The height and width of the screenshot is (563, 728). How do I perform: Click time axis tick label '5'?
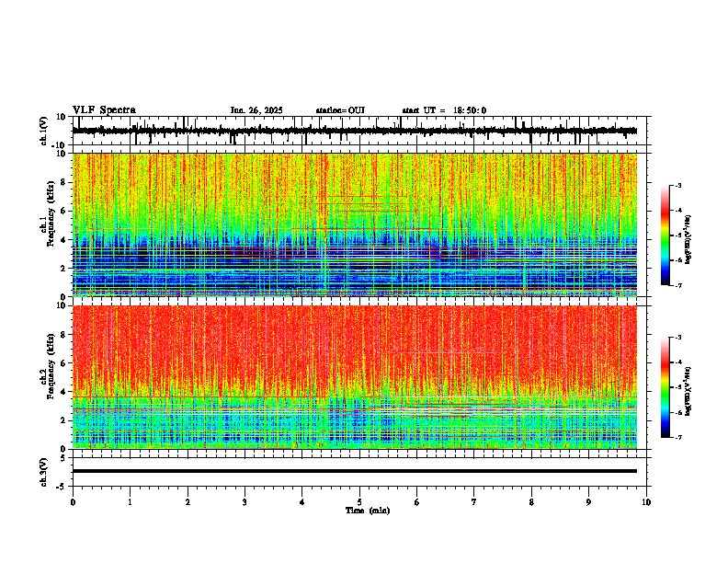tap(359, 502)
